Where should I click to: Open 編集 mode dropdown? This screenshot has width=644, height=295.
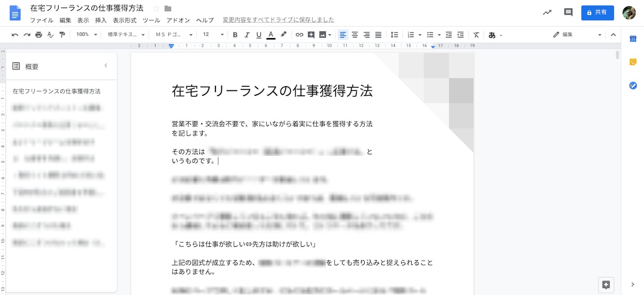577,34
